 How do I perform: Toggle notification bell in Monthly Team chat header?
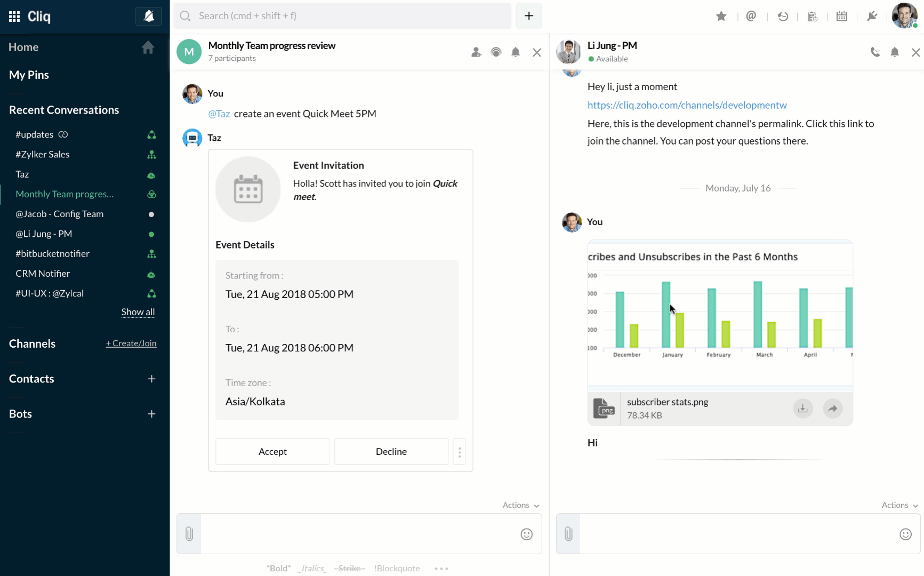point(516,52)
